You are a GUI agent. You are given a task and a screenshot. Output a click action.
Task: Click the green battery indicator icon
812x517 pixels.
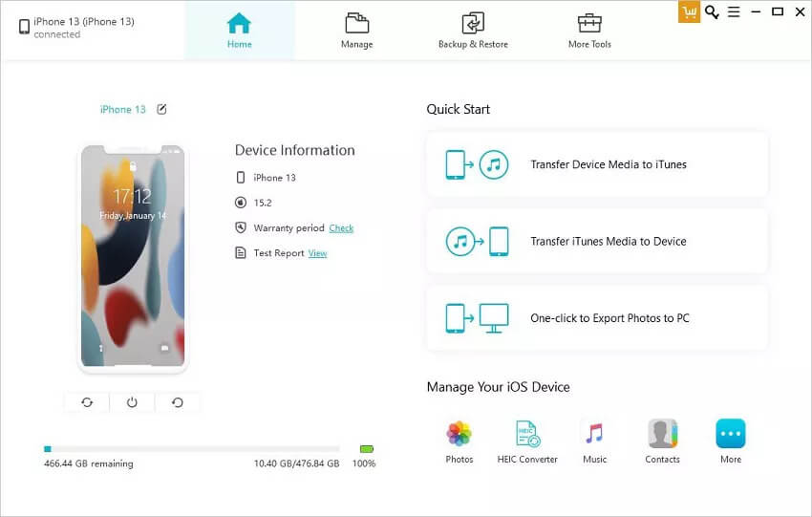[367, 448]
